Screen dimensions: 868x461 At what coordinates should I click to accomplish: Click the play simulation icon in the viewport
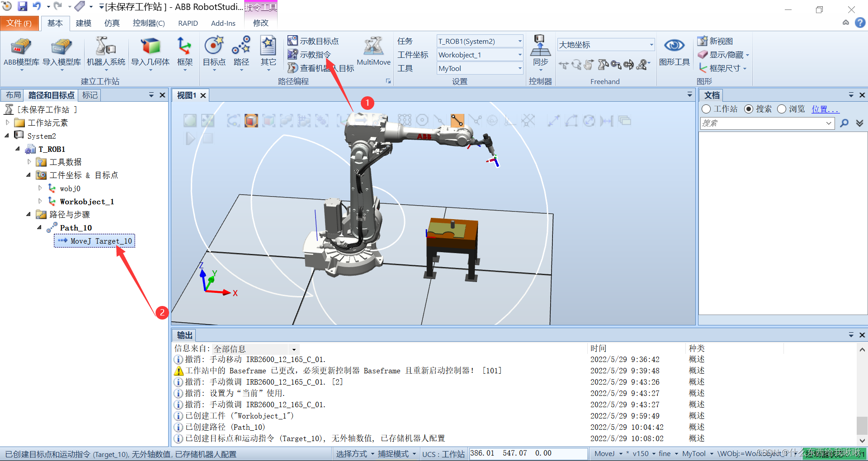[x=190, y=138]
